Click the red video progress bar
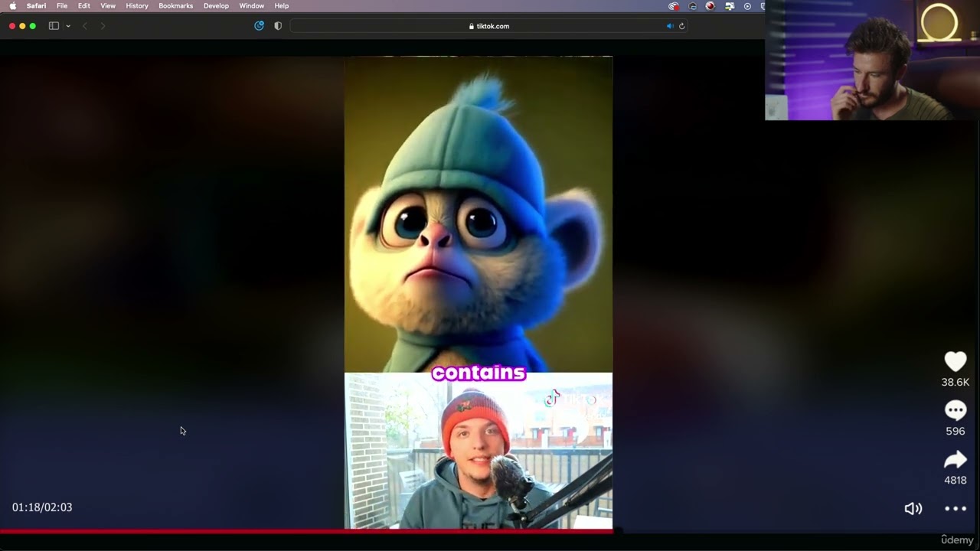Image resolution: width=980 pixels, height=551 pixels. [306, 530]
